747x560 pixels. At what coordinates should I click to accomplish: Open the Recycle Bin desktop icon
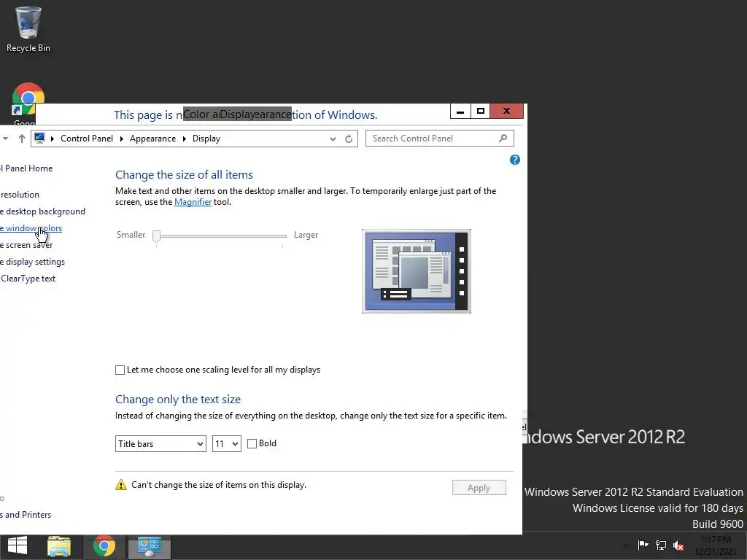[28, 28]
